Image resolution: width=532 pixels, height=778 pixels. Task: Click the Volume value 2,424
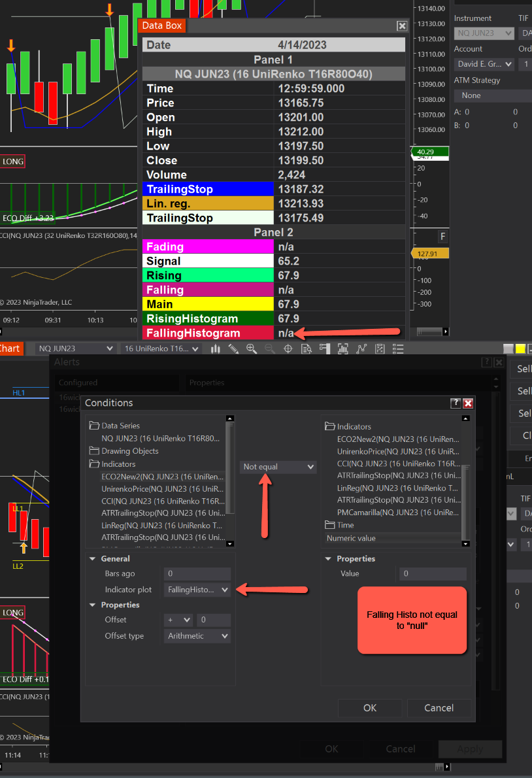point(291,175)
